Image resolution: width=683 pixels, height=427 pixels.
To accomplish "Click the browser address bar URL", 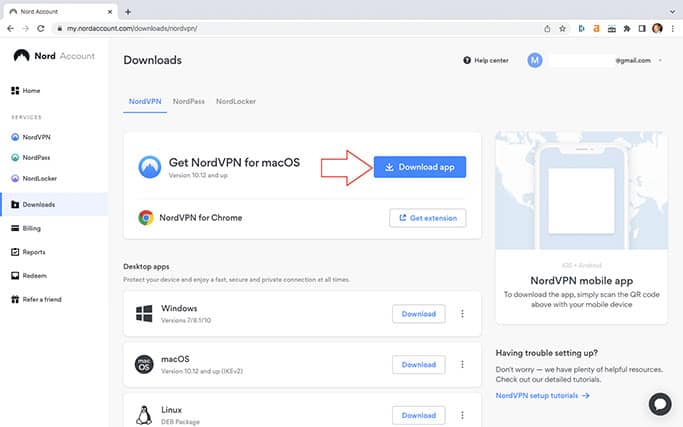I will 132,28.
